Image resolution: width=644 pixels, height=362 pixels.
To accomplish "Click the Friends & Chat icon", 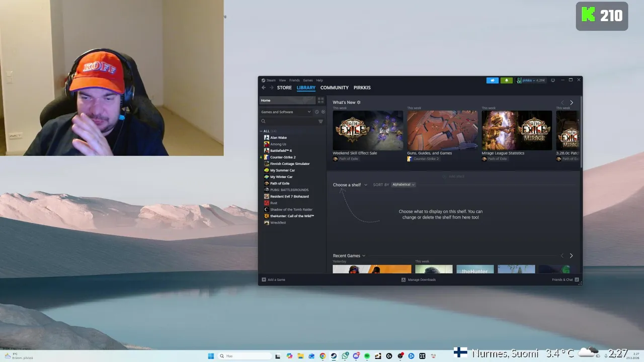I will pyautogui.click(x=577, y=280).
